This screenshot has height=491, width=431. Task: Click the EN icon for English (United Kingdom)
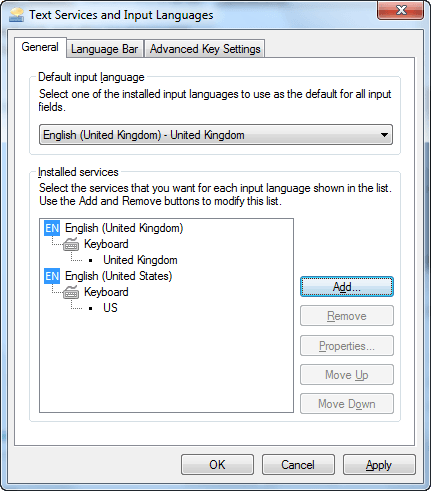coord(52,228)
